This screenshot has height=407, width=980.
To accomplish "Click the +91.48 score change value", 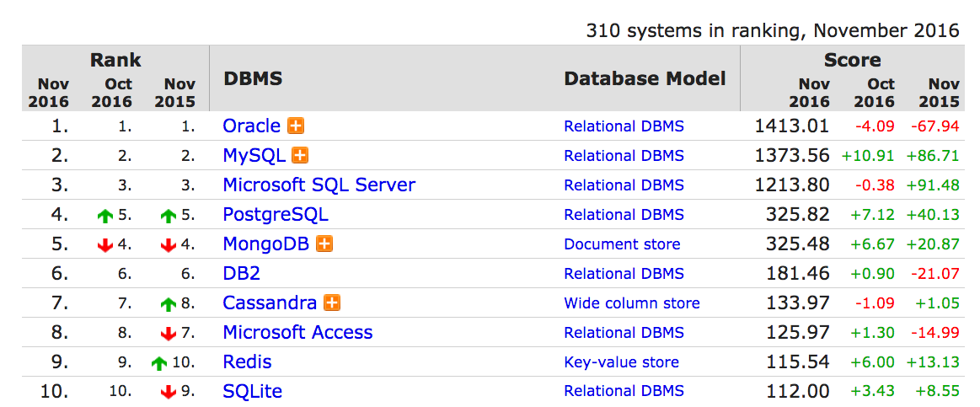I will pos(932,185).
